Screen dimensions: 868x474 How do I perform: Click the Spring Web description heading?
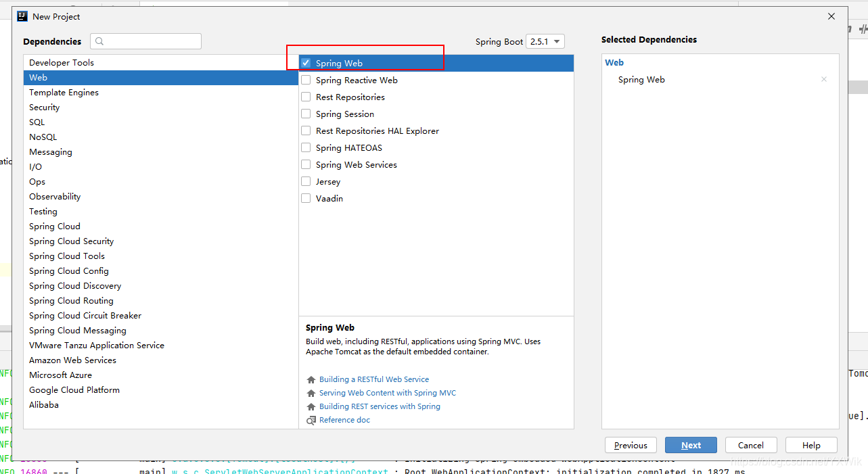(330, 328)
